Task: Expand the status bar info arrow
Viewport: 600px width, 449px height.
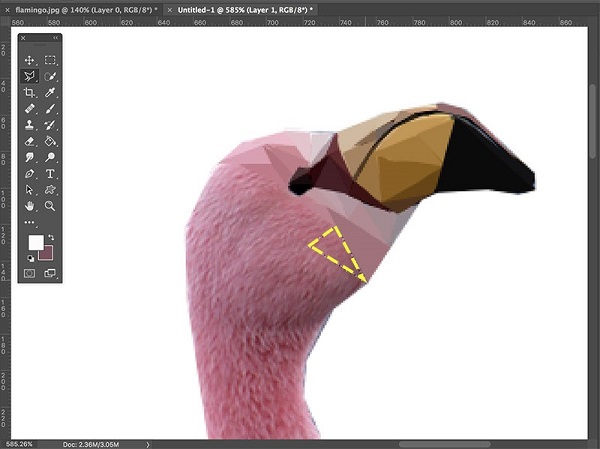Action: click(x=148, y=445)
